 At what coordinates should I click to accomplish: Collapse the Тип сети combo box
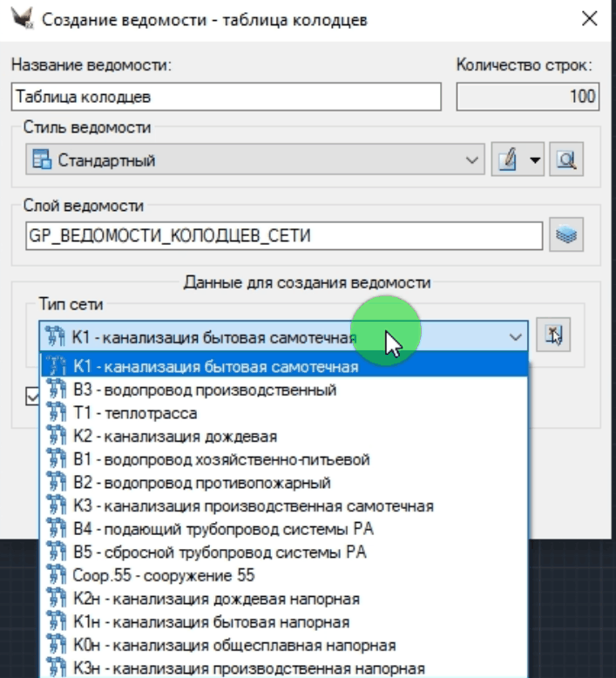(516, 337)
